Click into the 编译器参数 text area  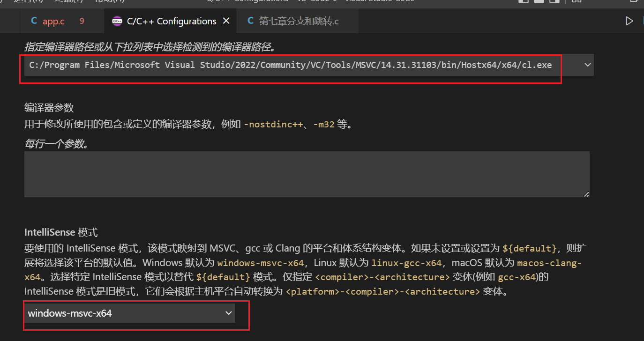(x=307, y=174)
